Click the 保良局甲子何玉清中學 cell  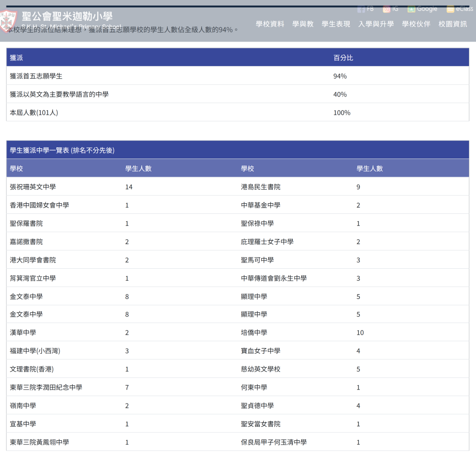click(273, 442)
